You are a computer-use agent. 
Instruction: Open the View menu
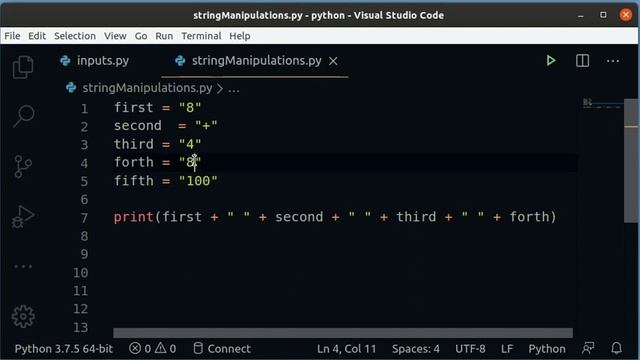pos(115,36)
